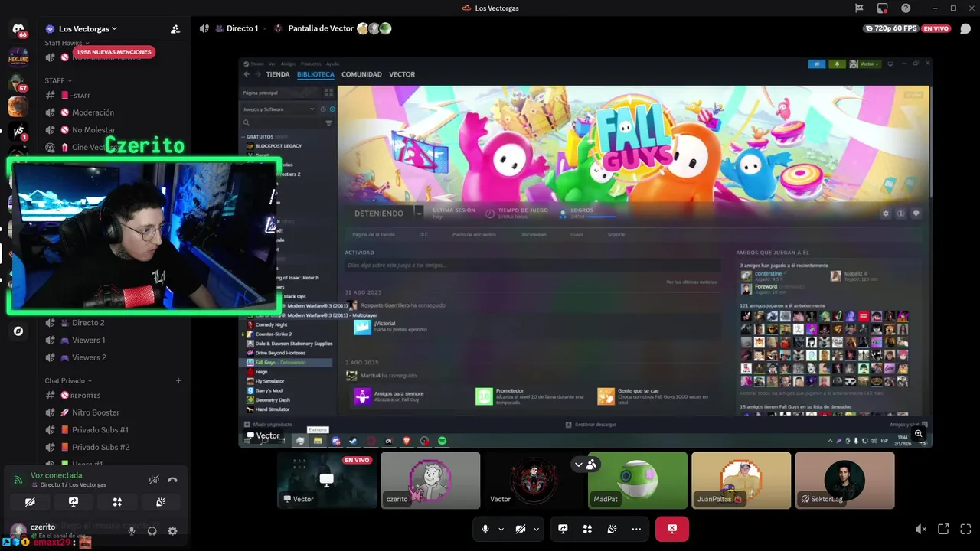Open activities launcher in voice panel
This screenshot has height=551, width=980.
click(117, 502)
